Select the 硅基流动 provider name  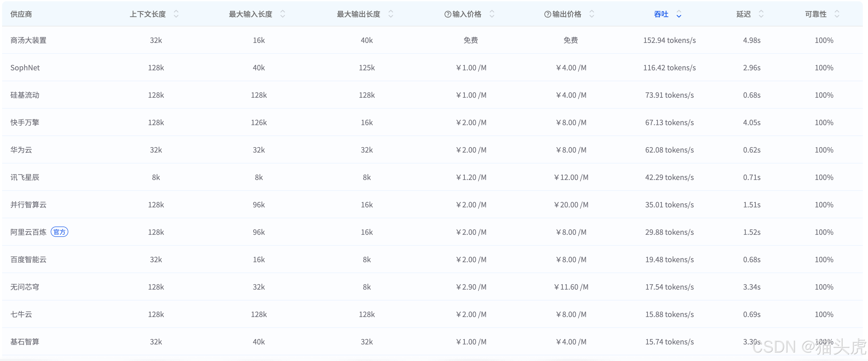(x=25, y=95)
